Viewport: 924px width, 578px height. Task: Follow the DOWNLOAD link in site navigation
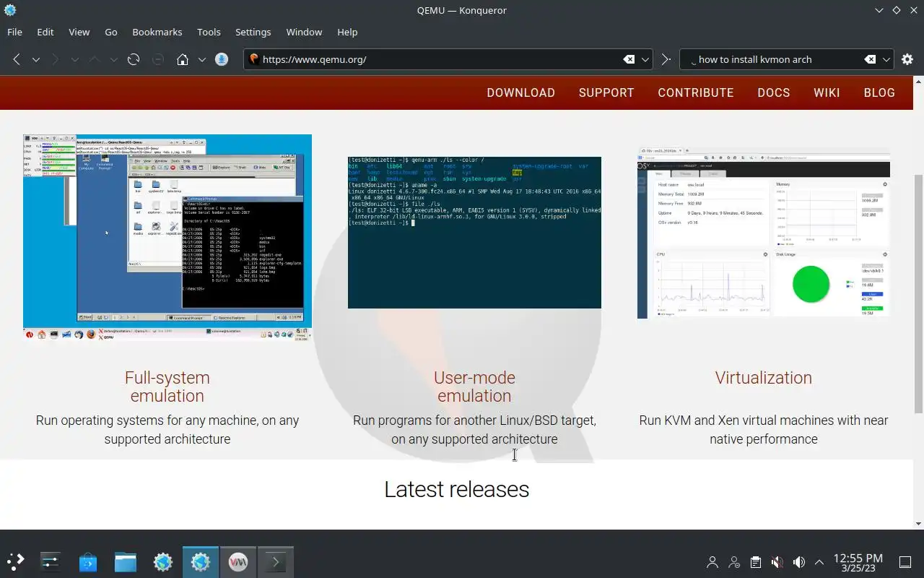[x=521, y=92]
